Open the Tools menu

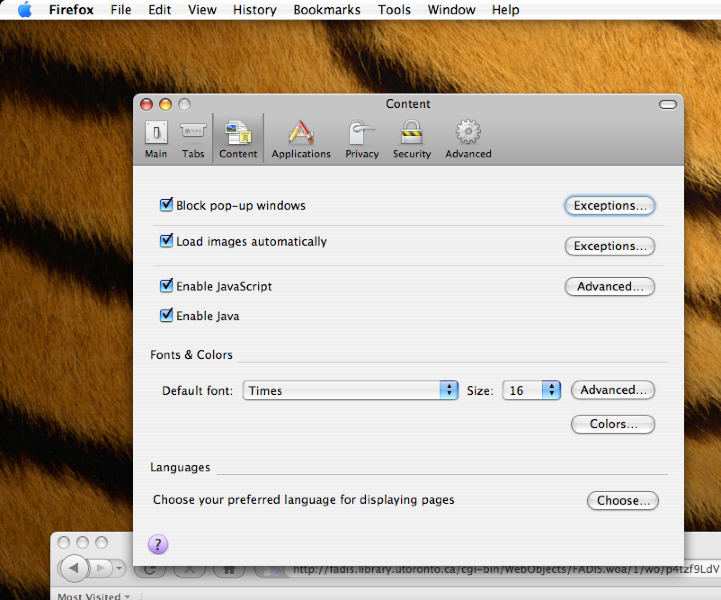(394, 10)
